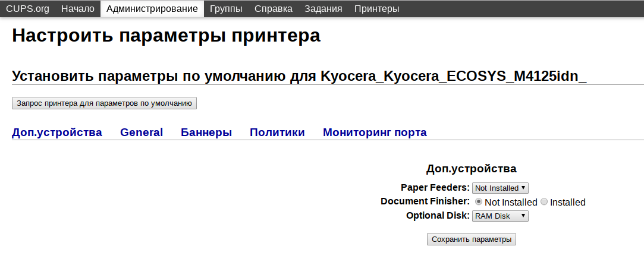Viewport: 644px width, 265px height.
Task: Select Document Finisher Not Installed radio
Action: [479, 202]
